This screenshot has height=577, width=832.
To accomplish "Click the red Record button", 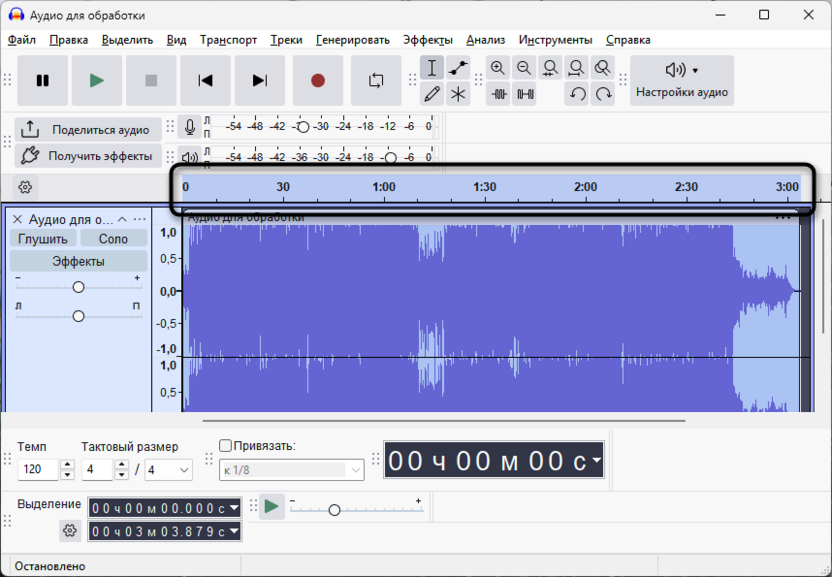I will pos(318,81).
